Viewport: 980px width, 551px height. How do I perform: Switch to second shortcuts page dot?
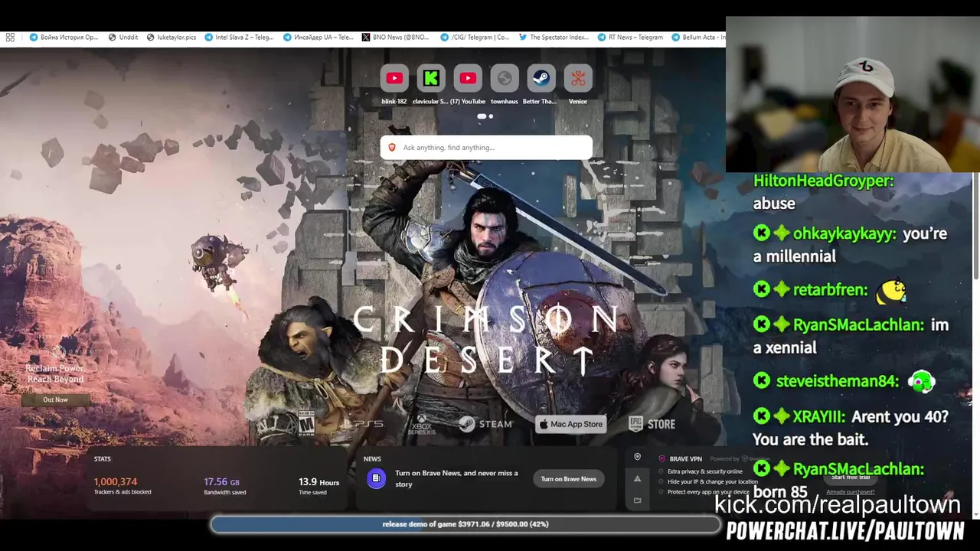[491, 116]
